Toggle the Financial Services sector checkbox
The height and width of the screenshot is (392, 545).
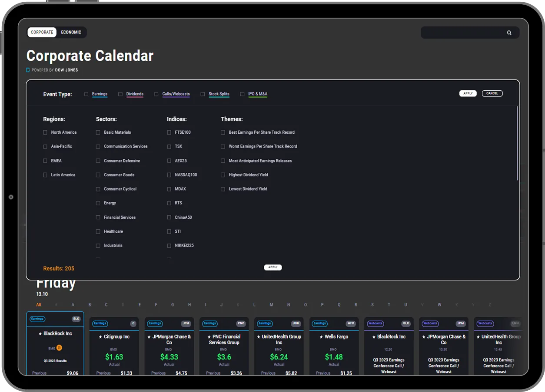click(98, 217)
